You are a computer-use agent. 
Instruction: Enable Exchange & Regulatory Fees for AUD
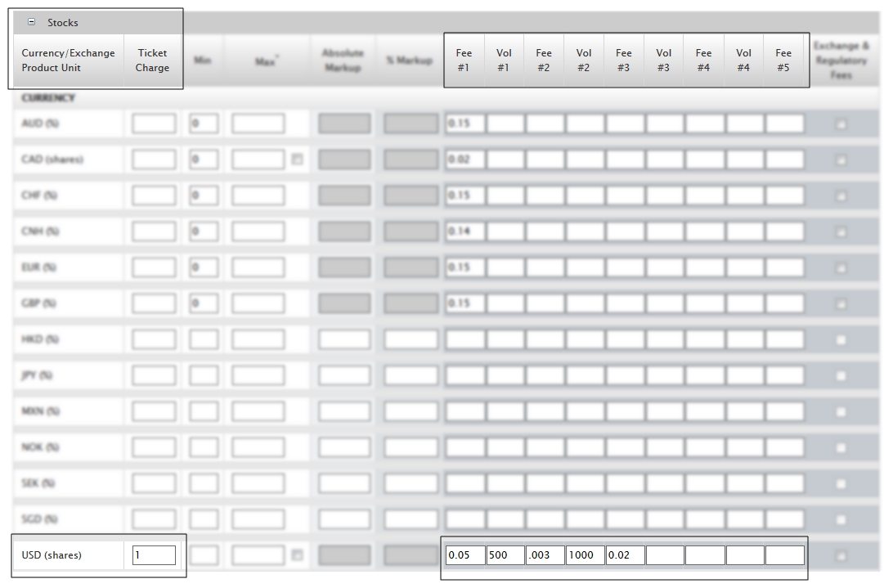[841, 124]
